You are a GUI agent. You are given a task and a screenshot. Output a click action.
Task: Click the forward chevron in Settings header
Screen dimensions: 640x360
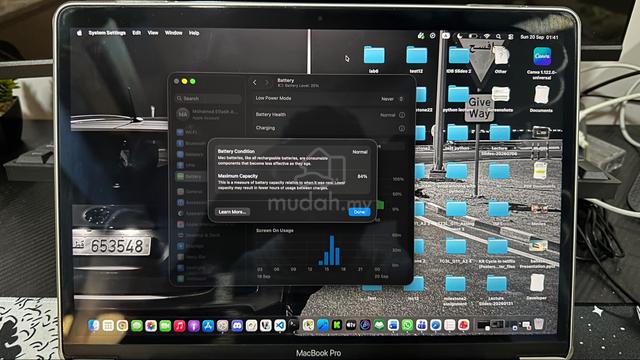click(x=267, y=82)
